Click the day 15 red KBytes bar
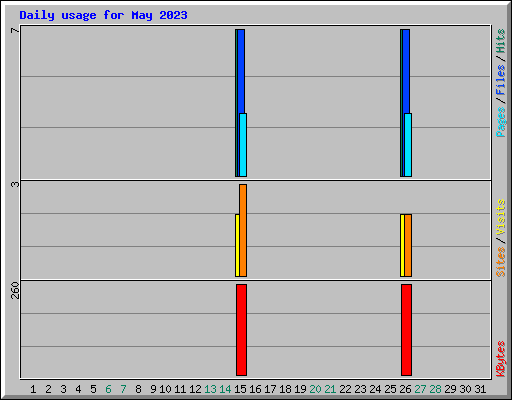The height and width of the screenshot is (400, 512). pos(242,330)
